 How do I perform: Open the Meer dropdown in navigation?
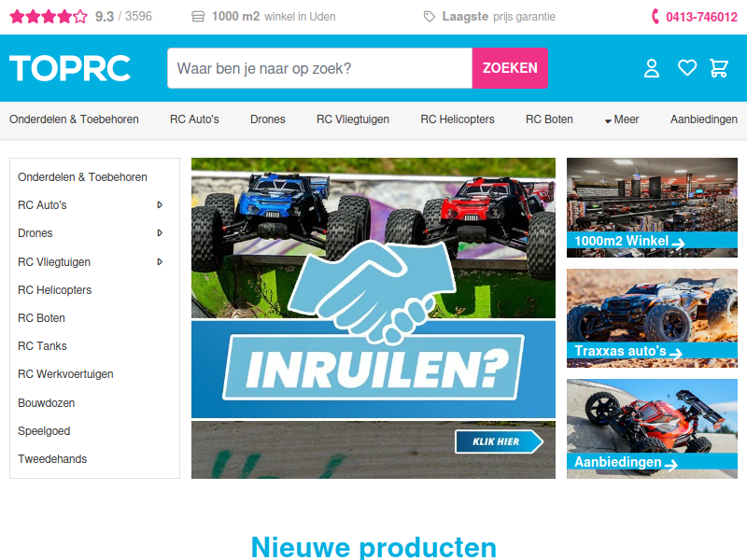point(622,119)
